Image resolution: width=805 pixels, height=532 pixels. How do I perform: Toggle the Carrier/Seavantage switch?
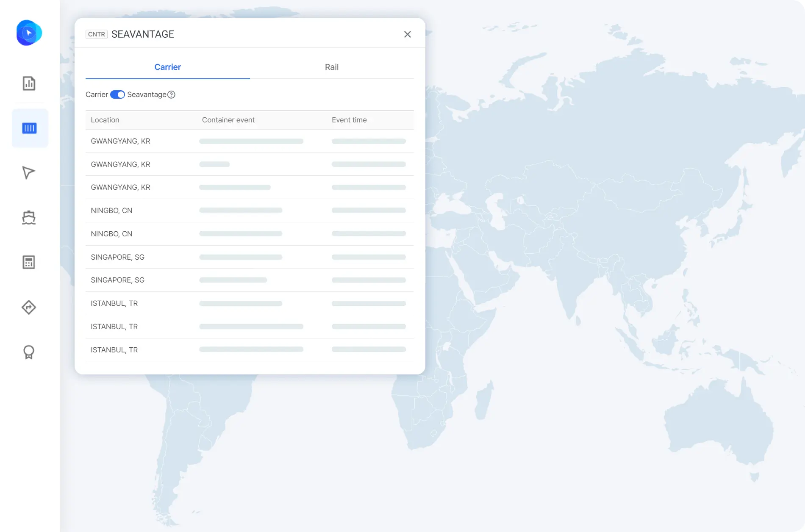point(117,94)
